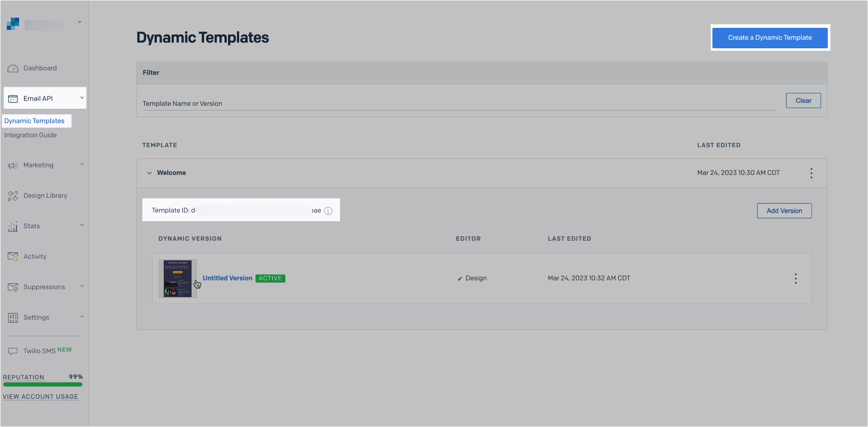The width and height of the screenshot is (868, 427).
Task: Open the Design Library icon
Action: coord(13,195)
